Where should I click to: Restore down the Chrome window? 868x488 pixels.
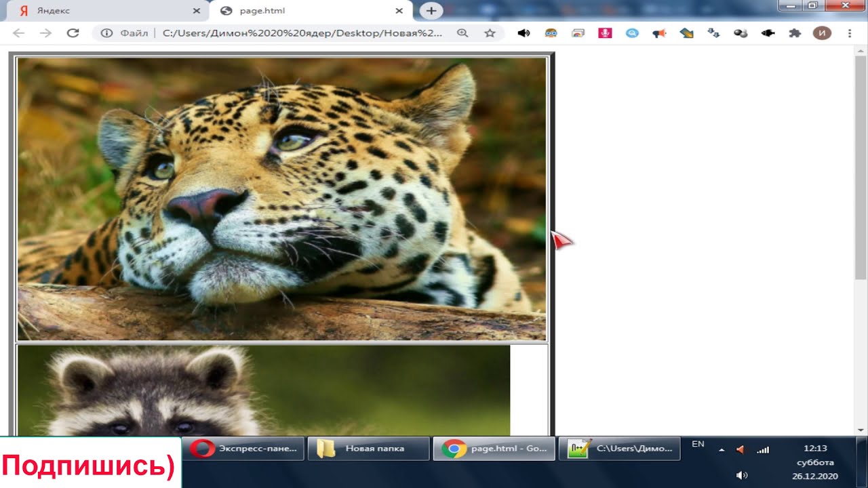click(812, 5)
